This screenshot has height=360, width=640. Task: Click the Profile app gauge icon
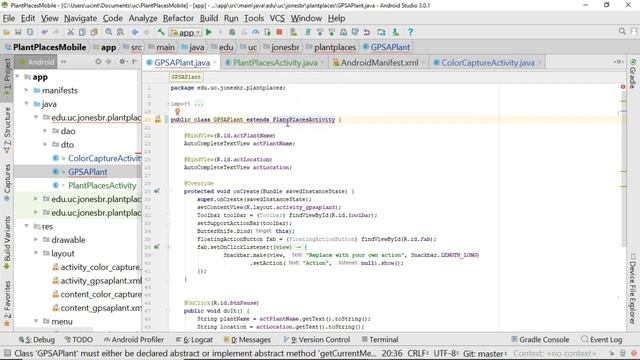[x=256, y=32]
